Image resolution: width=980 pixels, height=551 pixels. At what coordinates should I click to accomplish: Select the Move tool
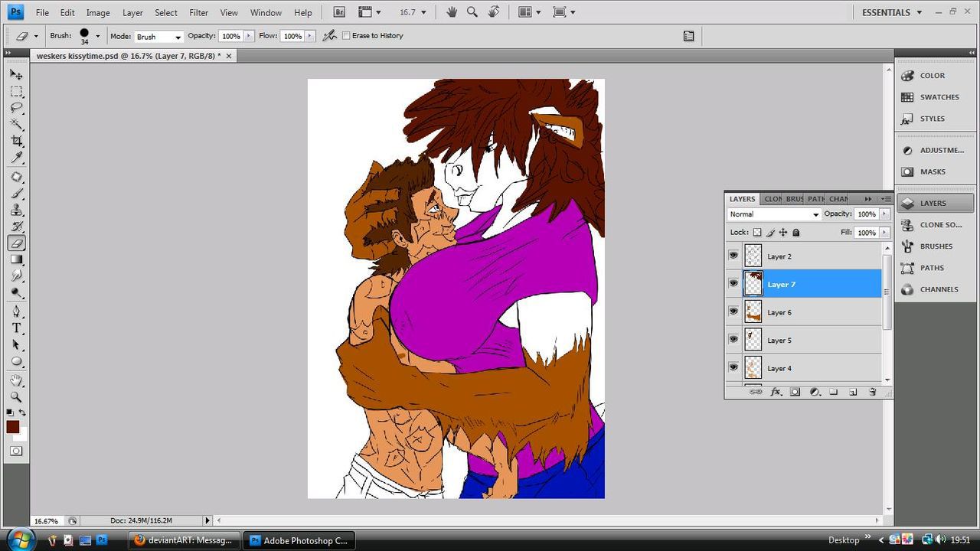click(x=16, y=74)
